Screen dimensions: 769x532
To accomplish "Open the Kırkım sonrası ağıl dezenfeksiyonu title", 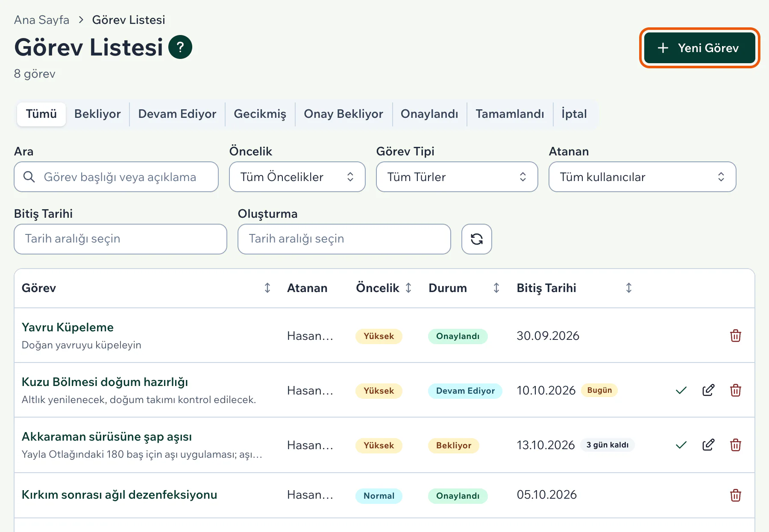I will (120, 494).
